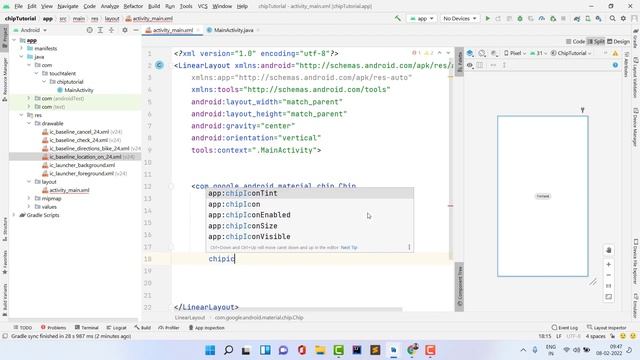Toggle the Project tool window tab
This screenshot has width=640, height=360.
(4, 37)
